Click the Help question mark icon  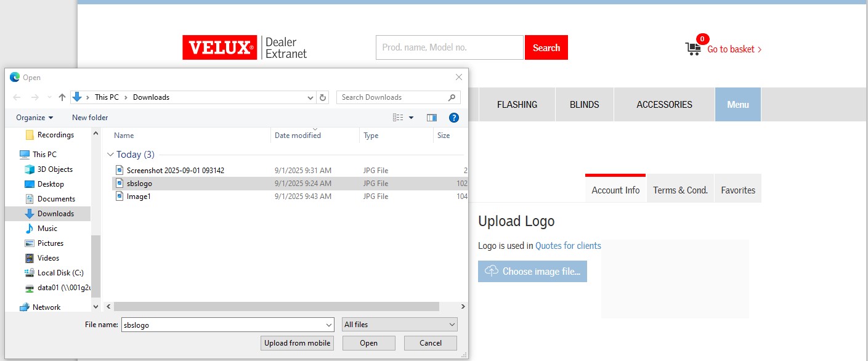(x=454, y=118)
